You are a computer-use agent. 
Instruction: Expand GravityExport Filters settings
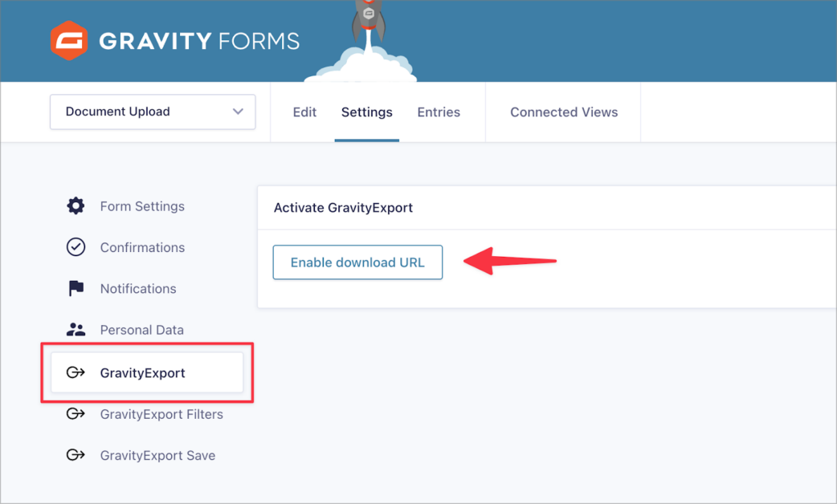pos(161,414)
